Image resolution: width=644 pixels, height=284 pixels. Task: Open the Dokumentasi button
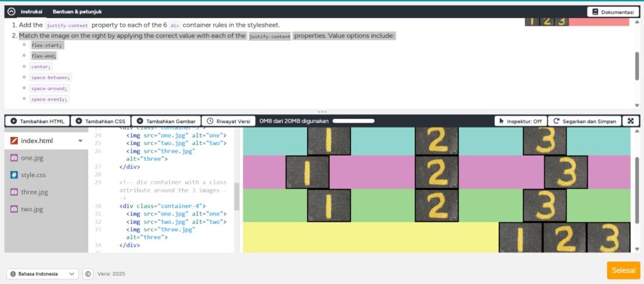pyautogui.click(x=612, y=11)
